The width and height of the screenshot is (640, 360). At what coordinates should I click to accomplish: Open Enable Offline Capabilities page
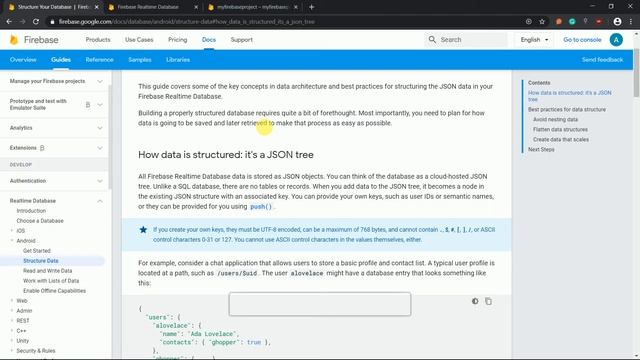tap(54, 291)
